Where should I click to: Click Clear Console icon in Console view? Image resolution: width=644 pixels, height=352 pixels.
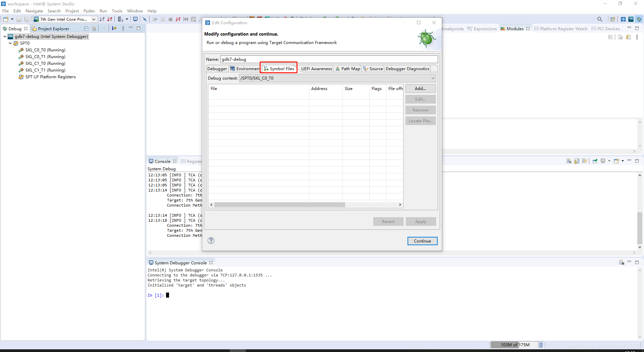(x=569, y=161)
